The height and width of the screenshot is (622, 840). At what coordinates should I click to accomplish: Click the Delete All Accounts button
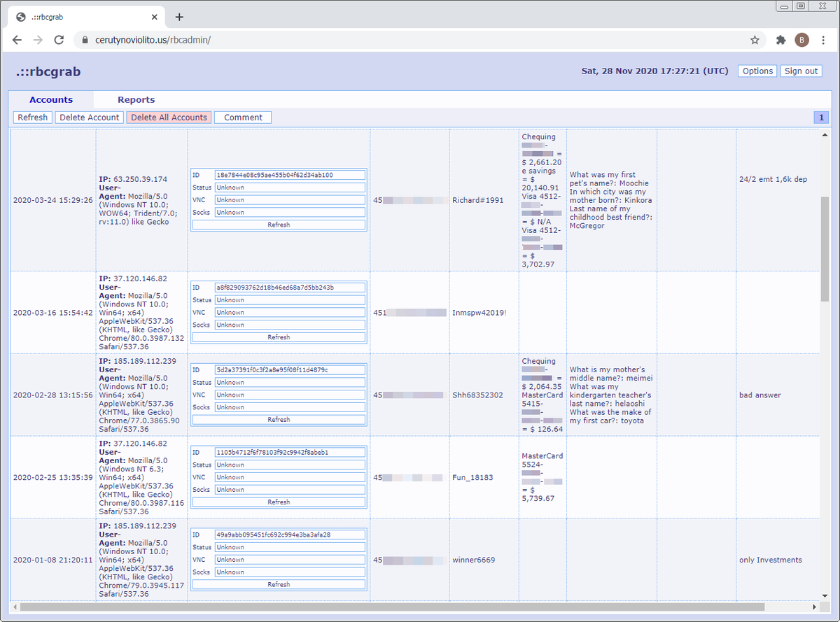169,118
